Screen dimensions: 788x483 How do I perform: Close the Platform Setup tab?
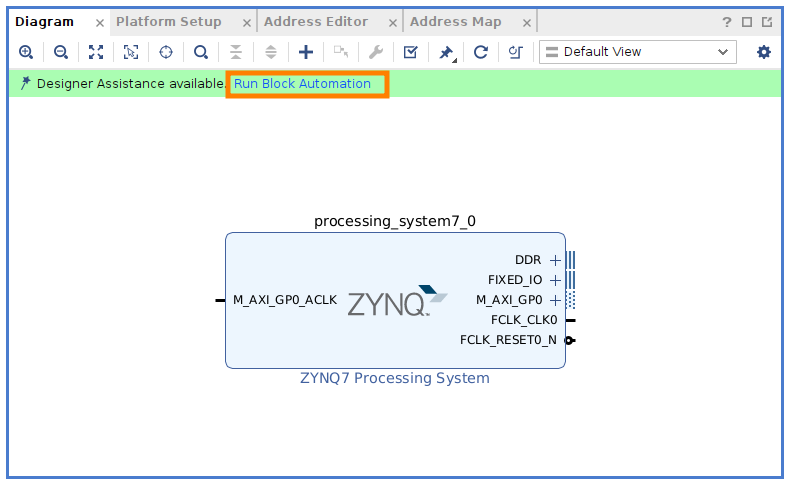(247, 23)
